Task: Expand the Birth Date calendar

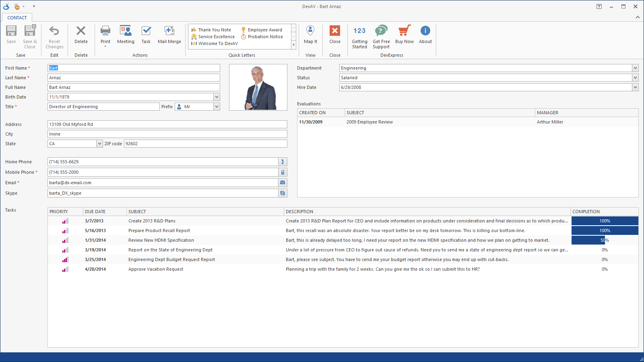Action: point(217,97)
